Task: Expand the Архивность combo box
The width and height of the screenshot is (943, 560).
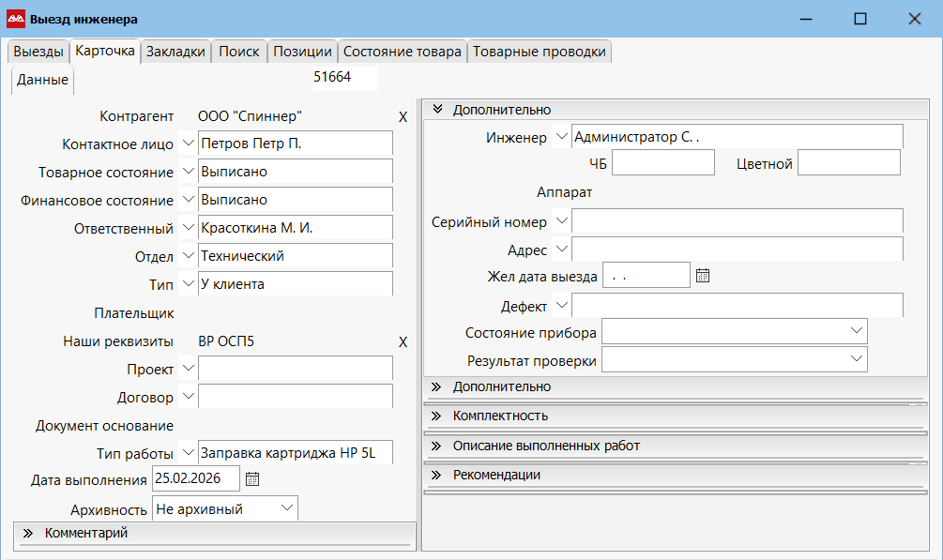Action: pyautogui.click(x=286, y=508)
